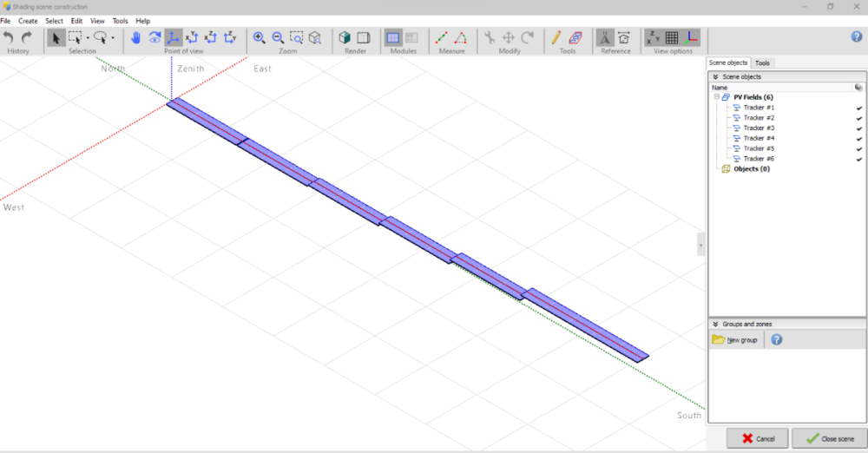Click the orbit view eye icon

pos(155,37)
